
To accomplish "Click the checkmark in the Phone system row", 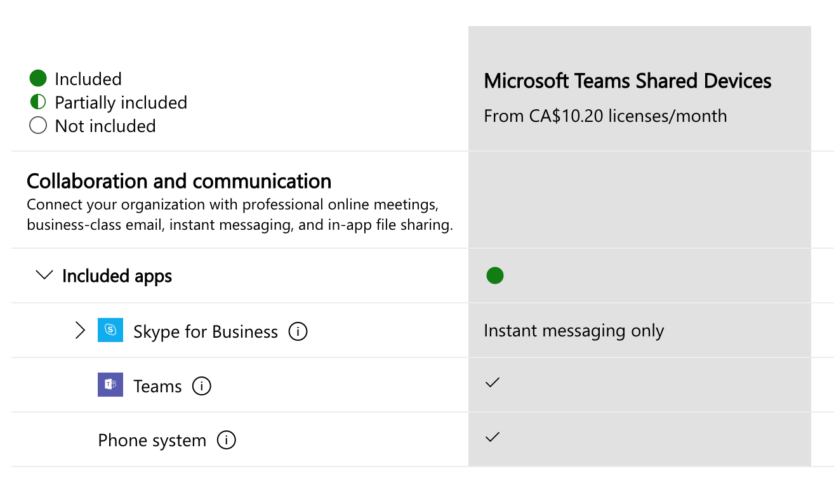I will pyautogui.click(x=493, y=437).
